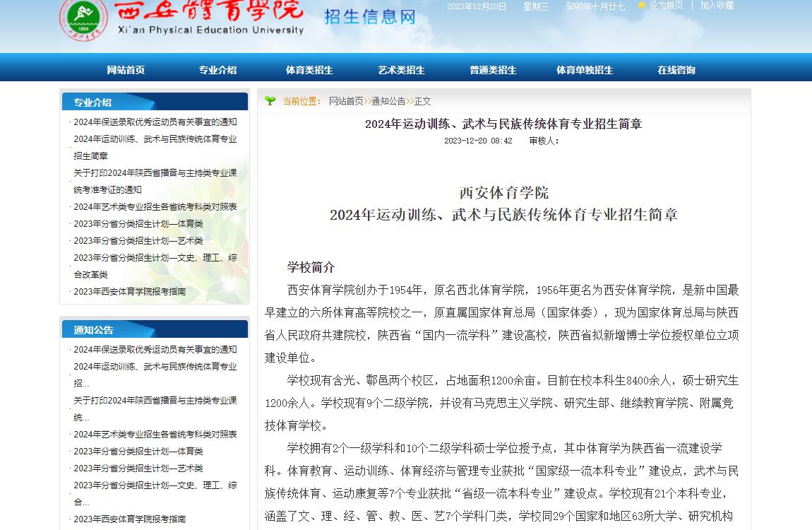
Task: Open 2023年分省分类招生计划—文史、理工 in 专业介绍 panel
Action: tap(155, 266)
